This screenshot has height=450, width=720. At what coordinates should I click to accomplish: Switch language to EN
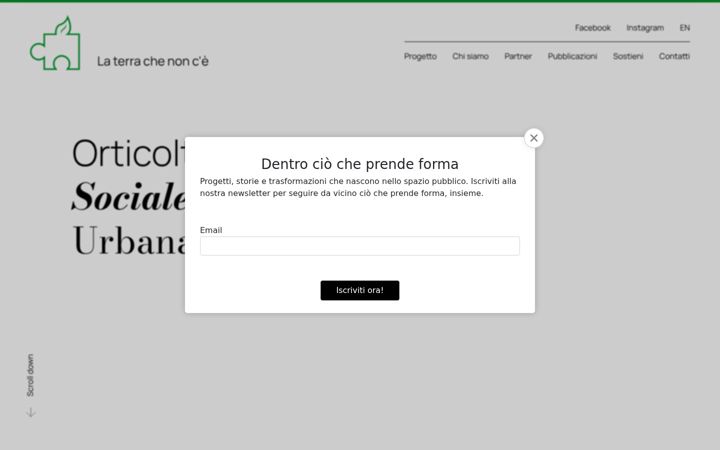click(x=685, y=28)
